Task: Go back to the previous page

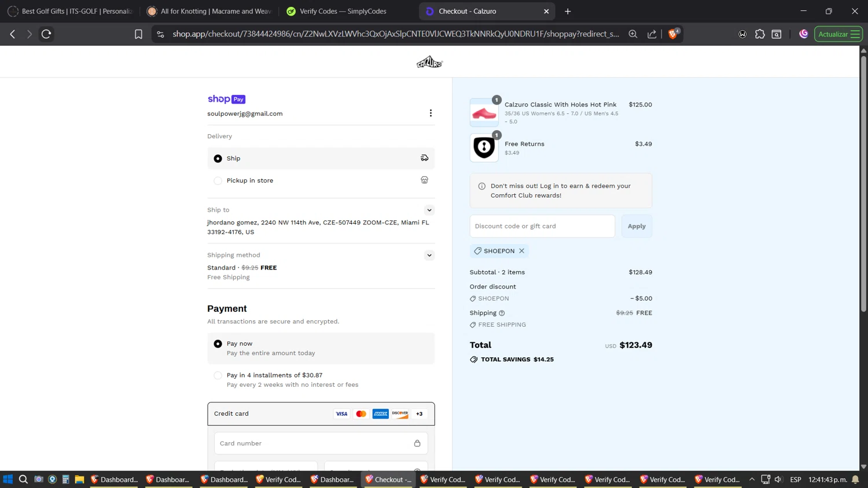Action: point(13,34)
